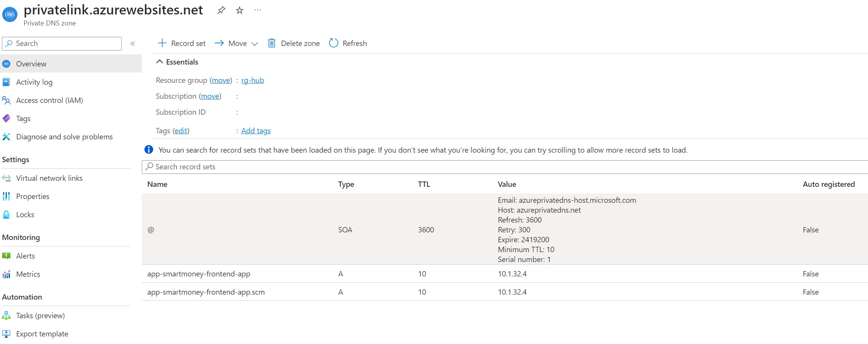This screenshot has height=344, width=868.
Task: Add a new Record set
Action: click(x=182, y=43)
